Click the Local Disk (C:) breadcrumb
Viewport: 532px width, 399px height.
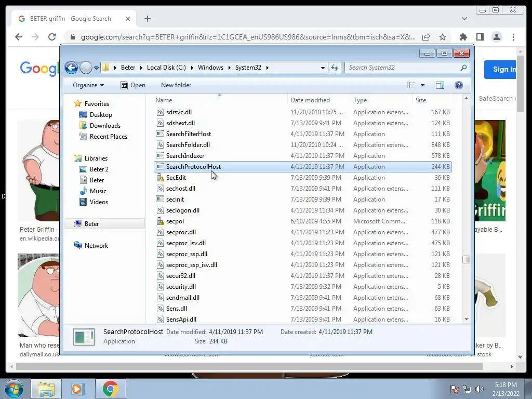pyautogui.click(x=166, y=68)
